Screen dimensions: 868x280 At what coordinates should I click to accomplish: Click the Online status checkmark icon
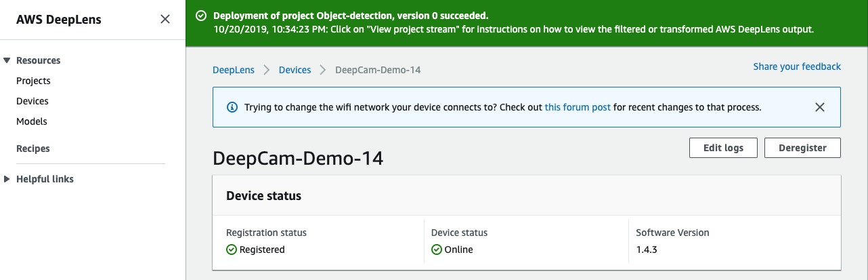click(437, 249)
